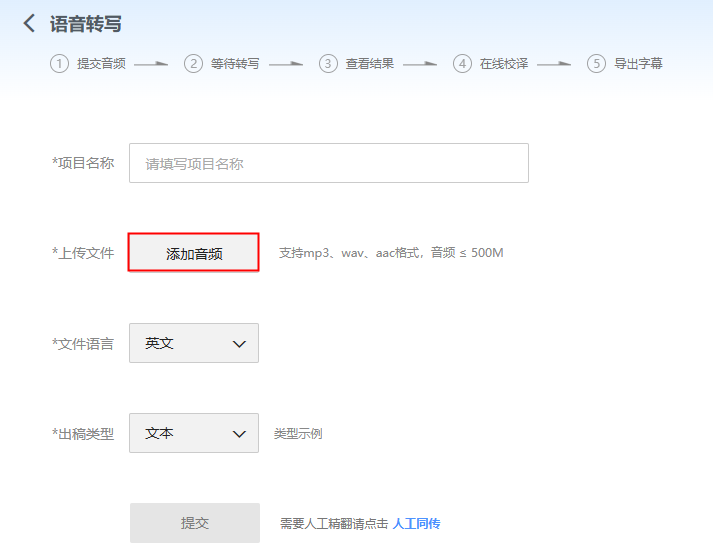This screenshot has width=713, height=558.
Task: Follow the blue 人工同传 link
Action: [416, 523]
